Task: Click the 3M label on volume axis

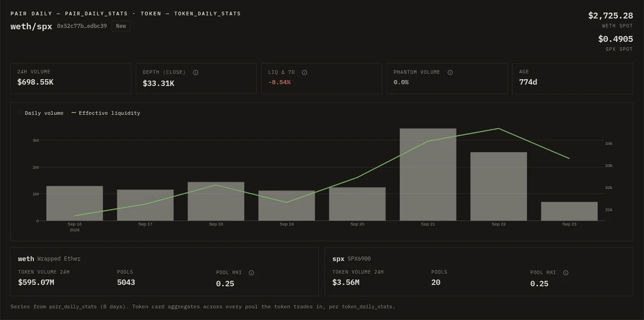Action: pos(35,140)
